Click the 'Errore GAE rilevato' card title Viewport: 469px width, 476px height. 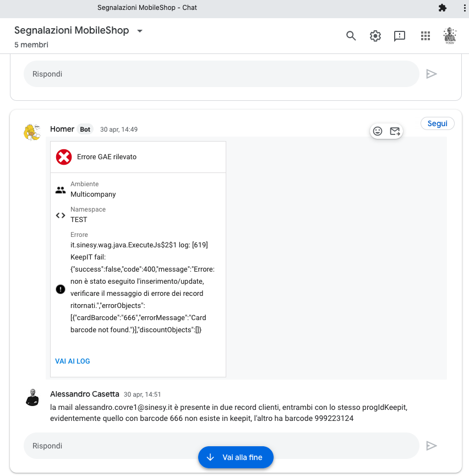tap(107, 157)
